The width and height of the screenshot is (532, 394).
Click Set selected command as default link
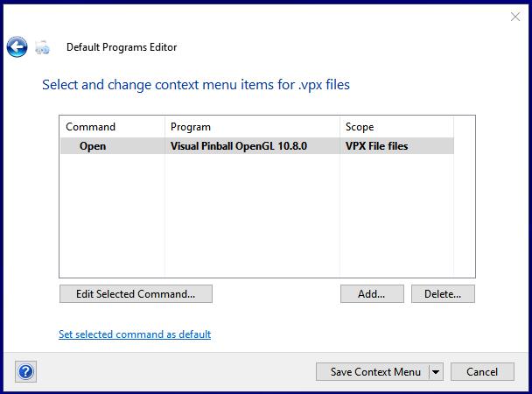pos(135,334)
